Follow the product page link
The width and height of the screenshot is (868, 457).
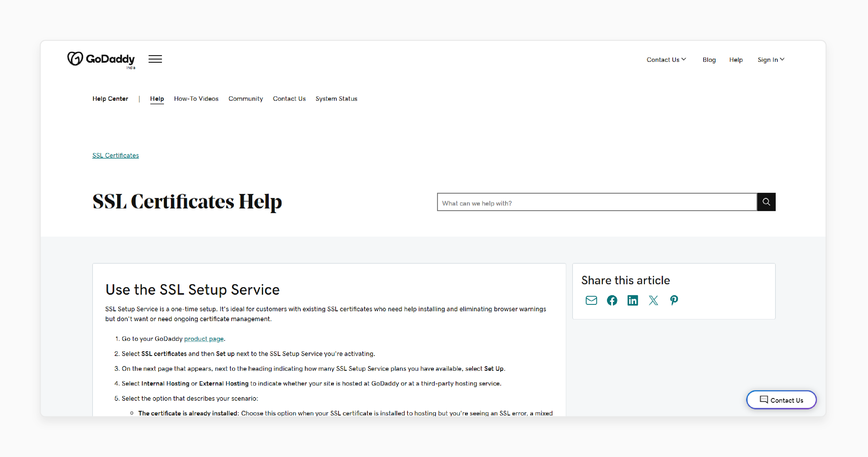coord(204,339)
